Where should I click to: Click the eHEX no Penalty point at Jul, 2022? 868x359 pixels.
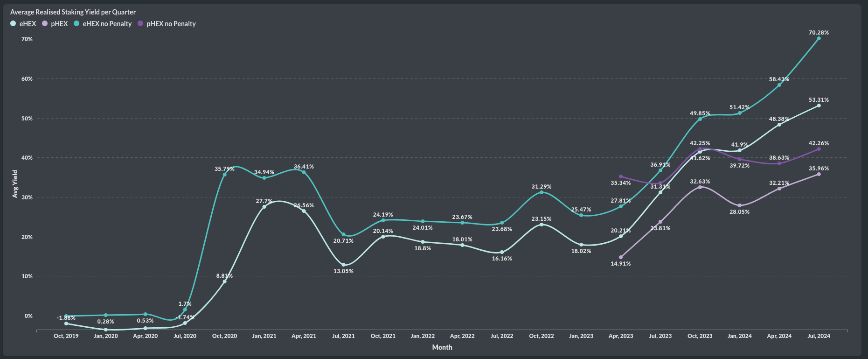(x=502, y=223)
